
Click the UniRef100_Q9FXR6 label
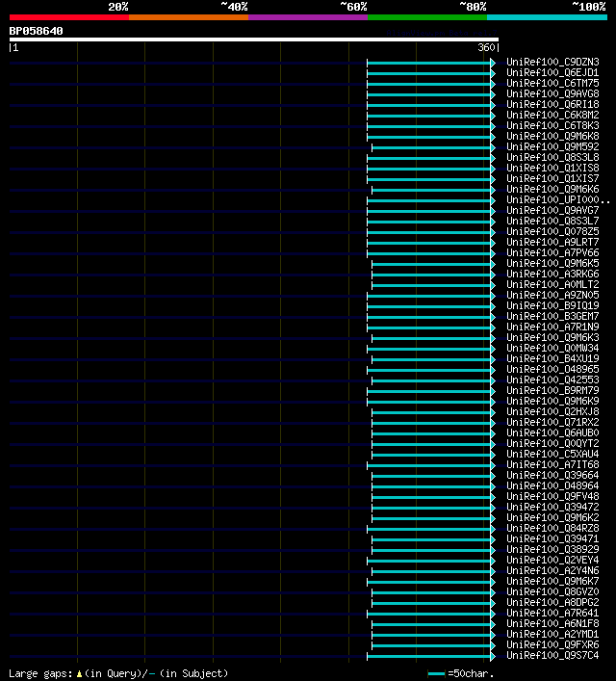click(x=552, y=645)
